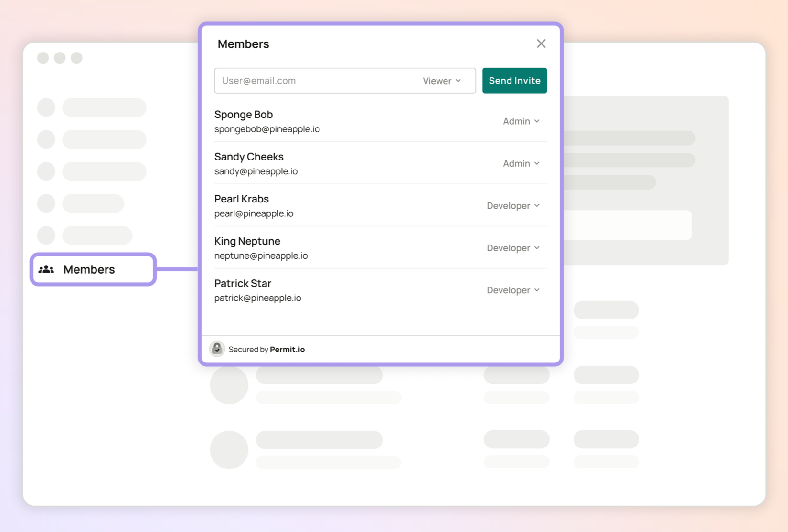
Task: Click the third window control dot
Action: [x=76, y=58]
